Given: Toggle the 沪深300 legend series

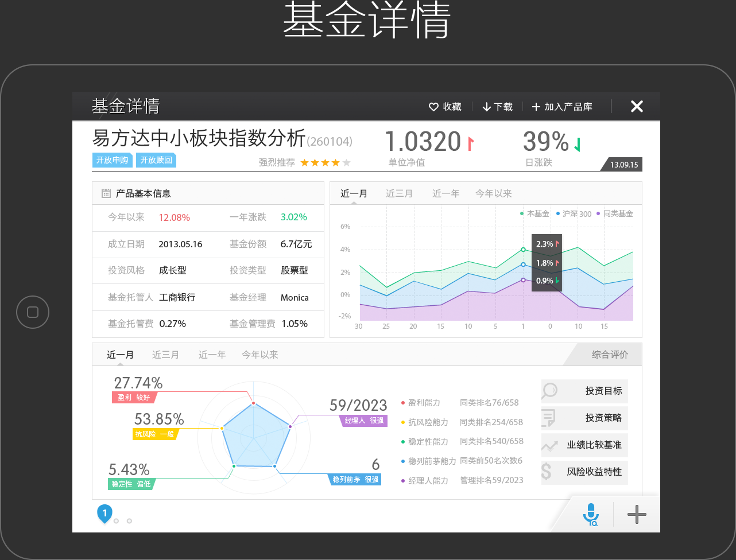Looking at the screenshot, I should [574, 213].
